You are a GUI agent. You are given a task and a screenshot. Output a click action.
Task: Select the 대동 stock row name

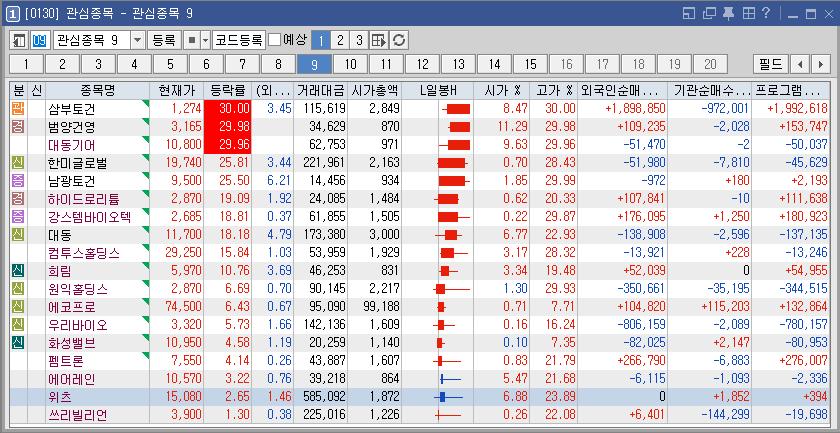point(59,235)
